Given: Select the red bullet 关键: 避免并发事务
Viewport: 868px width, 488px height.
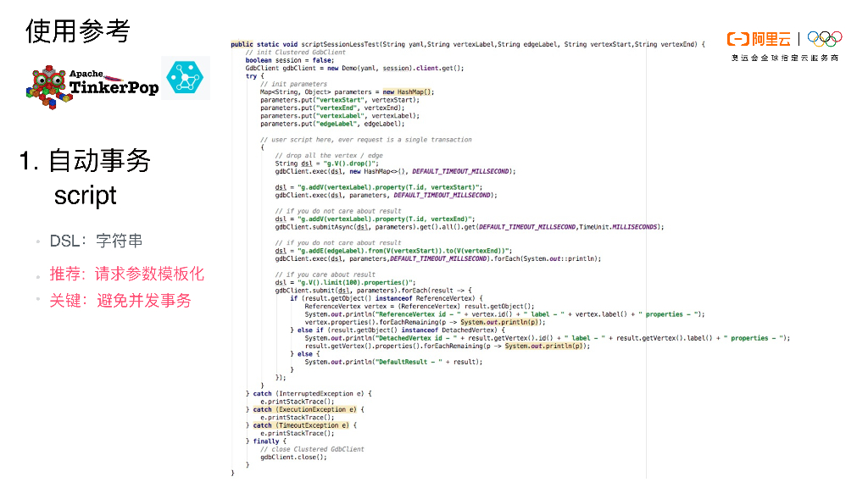Looking at the screenshot, I should 120,301.
